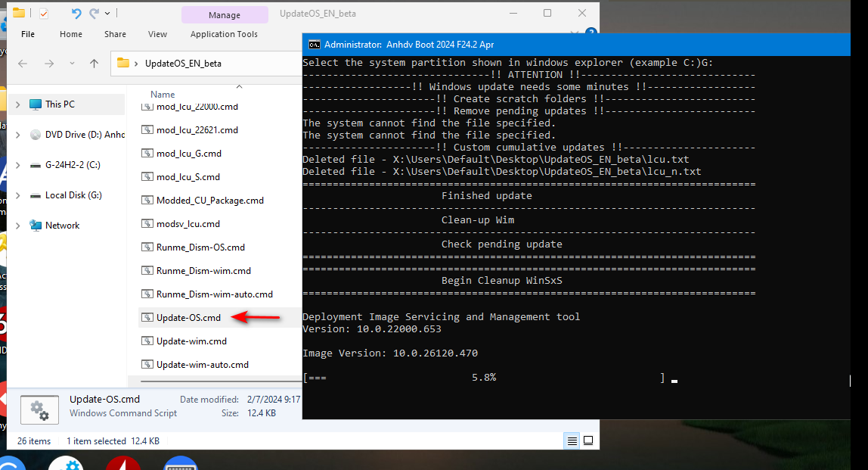
Task: Switch to the Share ribbon tab
Action: coord(115,34)
